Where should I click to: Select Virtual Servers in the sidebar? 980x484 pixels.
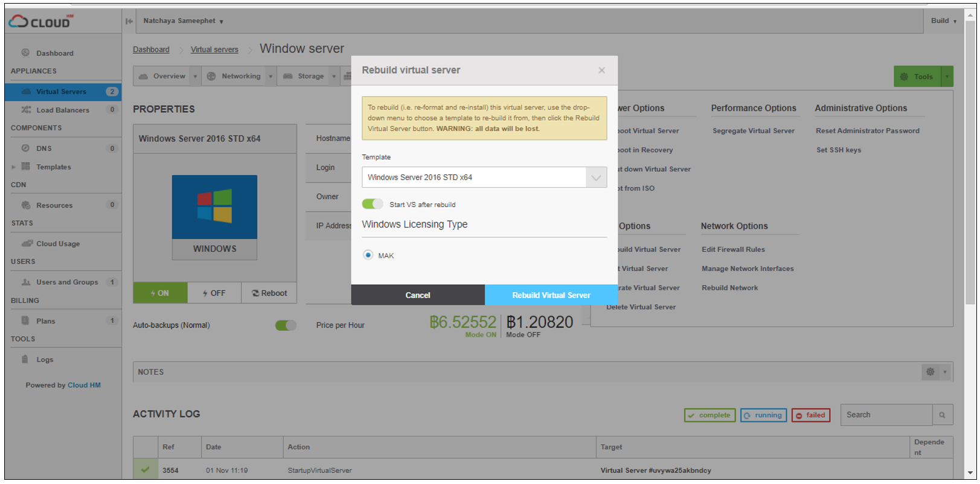[63, 92]
